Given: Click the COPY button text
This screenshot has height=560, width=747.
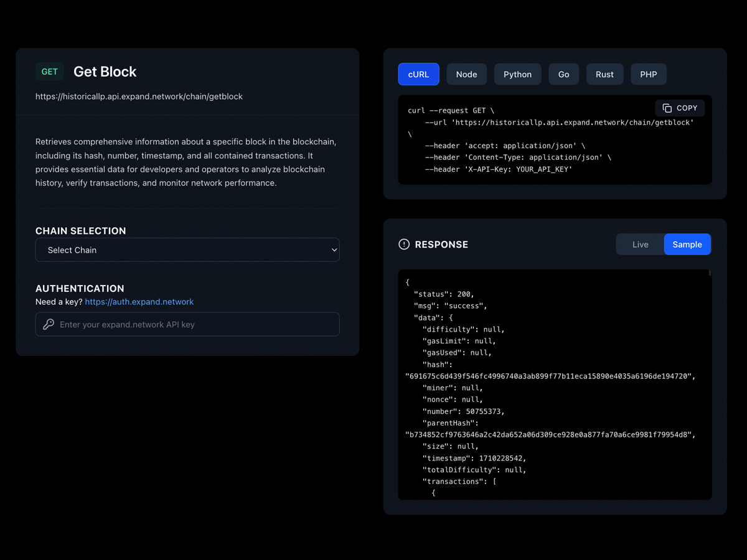Looking at the screenshot, I should (687, 108).
